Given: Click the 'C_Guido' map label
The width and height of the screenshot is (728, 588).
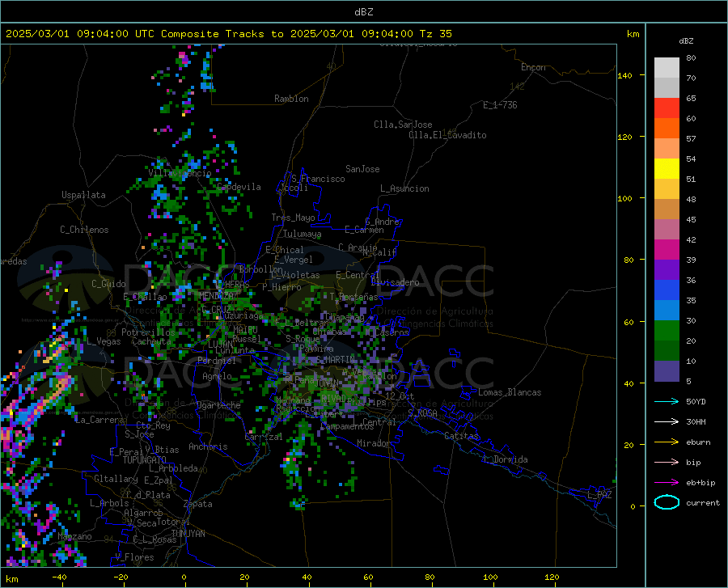Looking at the screenshot, I should point(108,284).
